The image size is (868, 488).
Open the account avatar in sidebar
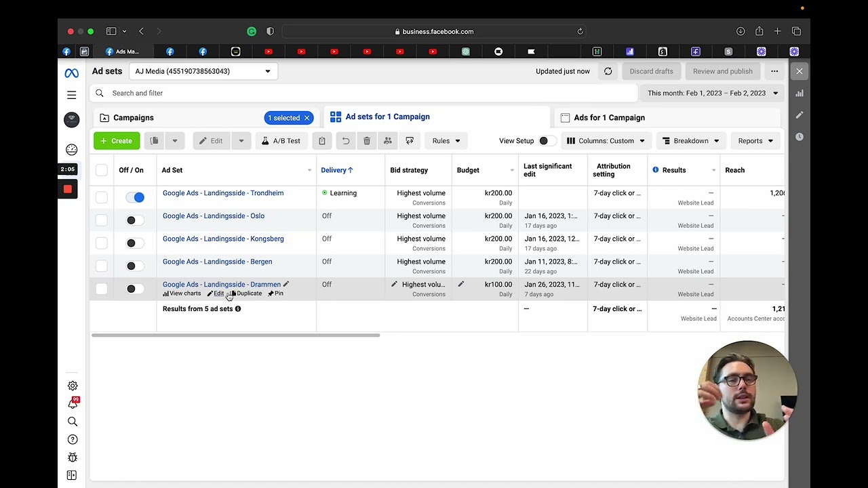pos(71,120)
